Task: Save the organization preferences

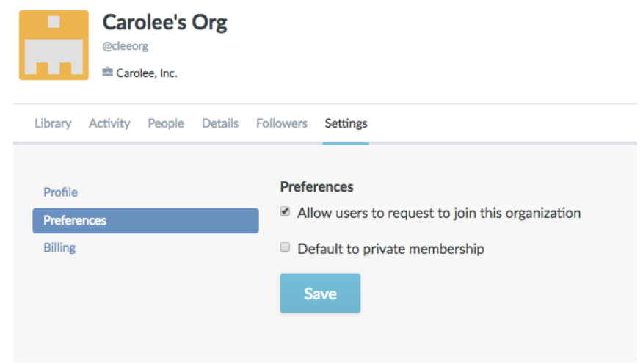Action: tap(320, 294)
